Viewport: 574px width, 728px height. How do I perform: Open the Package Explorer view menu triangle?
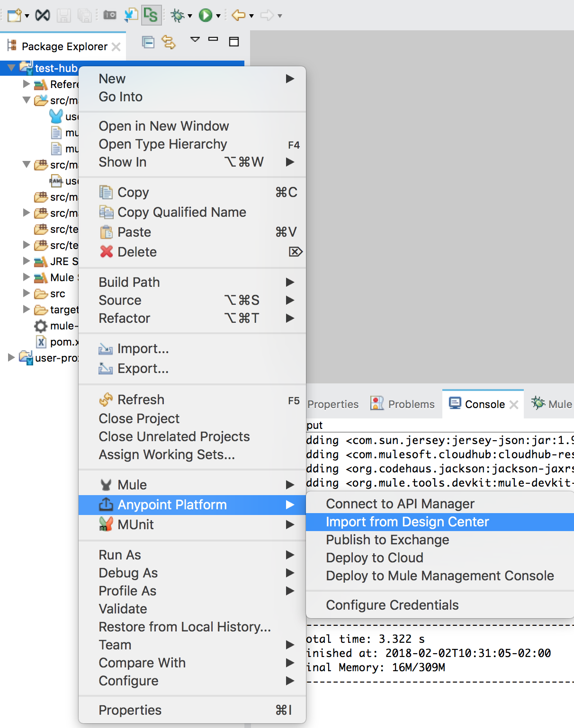pyautogui.click(x=195, y=39)
